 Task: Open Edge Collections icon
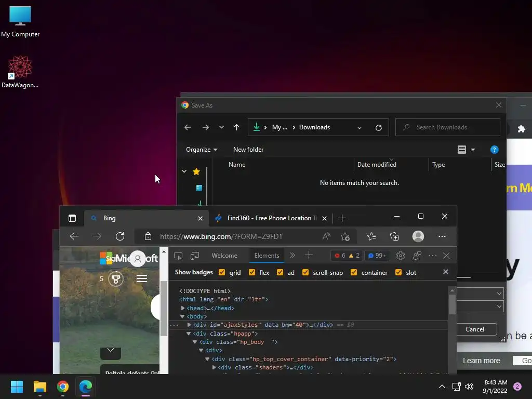pos(394,236)
